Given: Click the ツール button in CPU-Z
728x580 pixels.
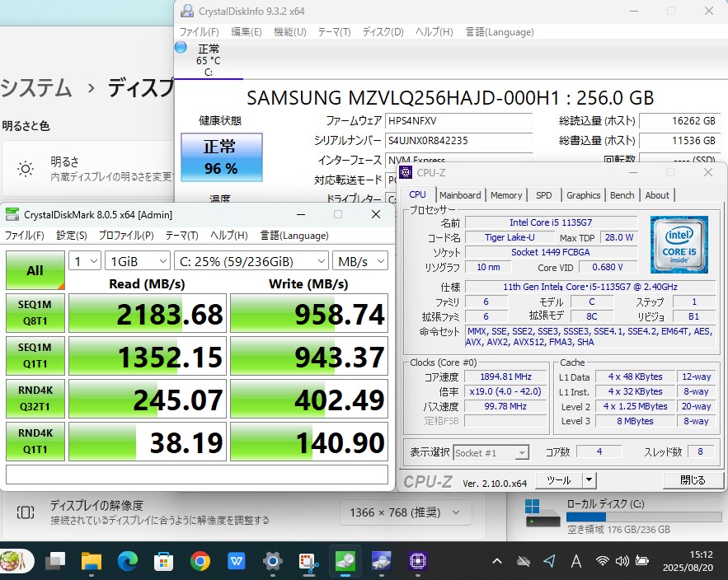Looking at the screenshot, I should [559, 479].
